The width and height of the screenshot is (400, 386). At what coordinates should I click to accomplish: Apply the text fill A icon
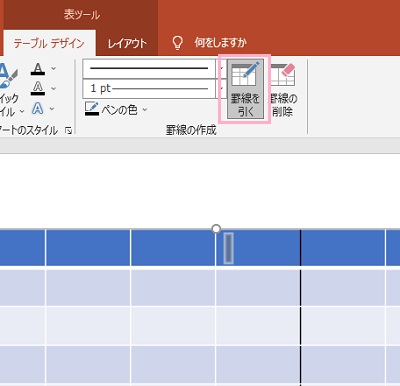(x=38, y=69)
